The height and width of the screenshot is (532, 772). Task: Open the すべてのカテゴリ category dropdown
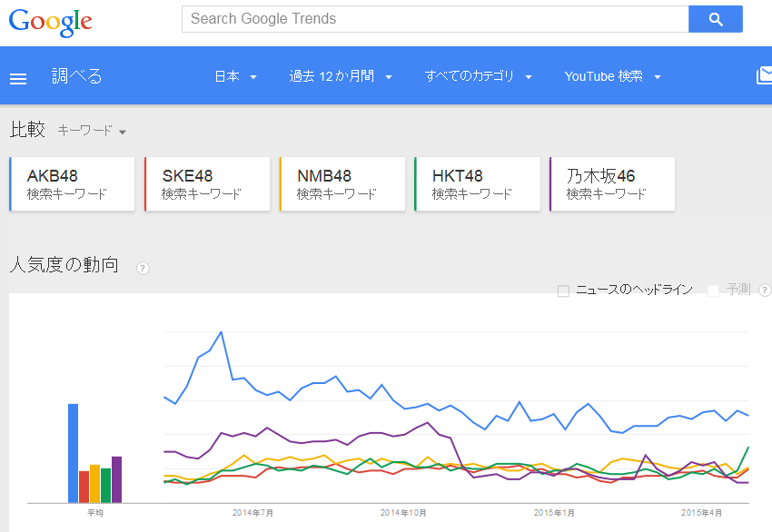[478, 77]
